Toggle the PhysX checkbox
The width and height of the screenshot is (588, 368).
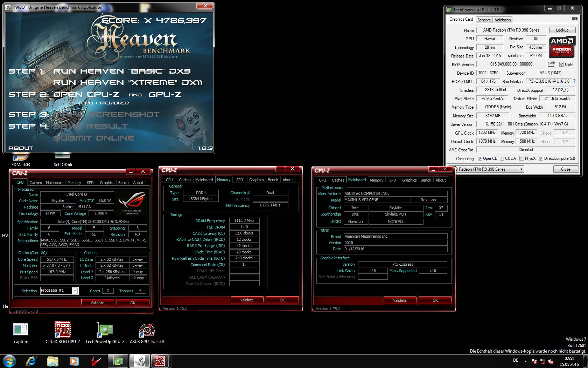[522, 158]
